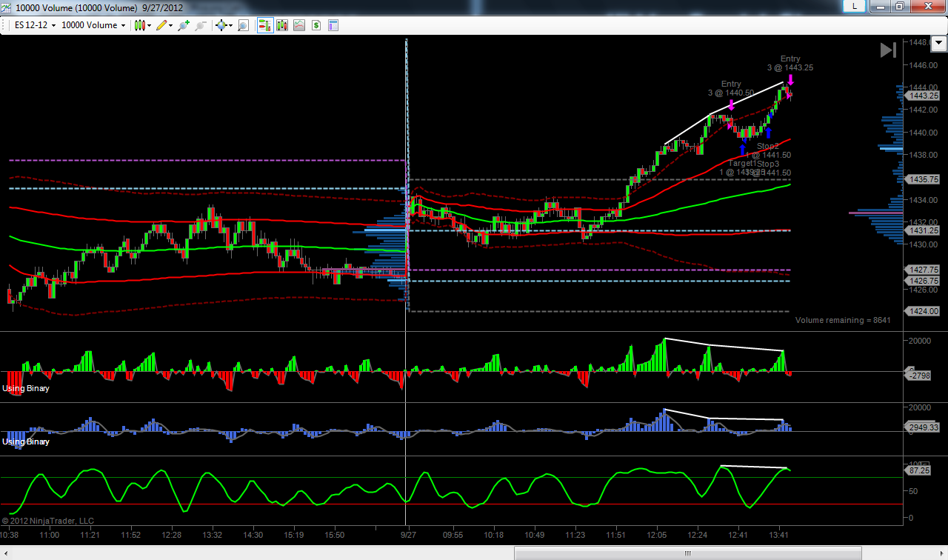Screen dimensions: 948x560
Task: Click Using Binary label in green histogram panel
Action: 26,388
